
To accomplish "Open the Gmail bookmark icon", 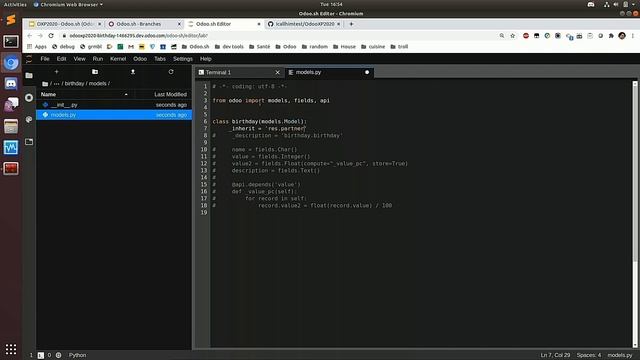I will pos(131,47).
